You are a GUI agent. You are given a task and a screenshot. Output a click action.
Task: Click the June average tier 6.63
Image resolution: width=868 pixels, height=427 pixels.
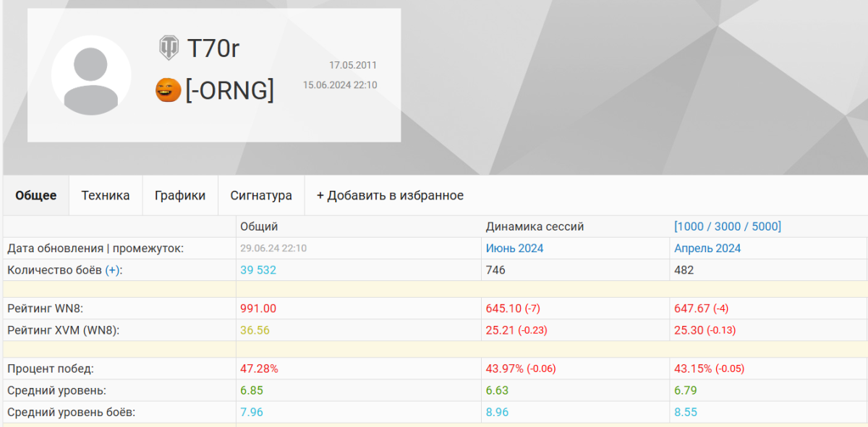click(497, 390)
